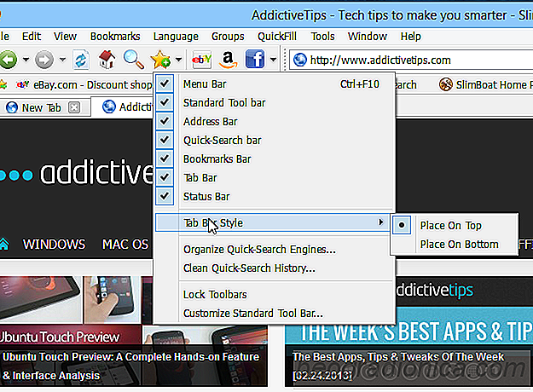Open the Edit menu
This screenshot has width=533, height=392.
[32, 37]
